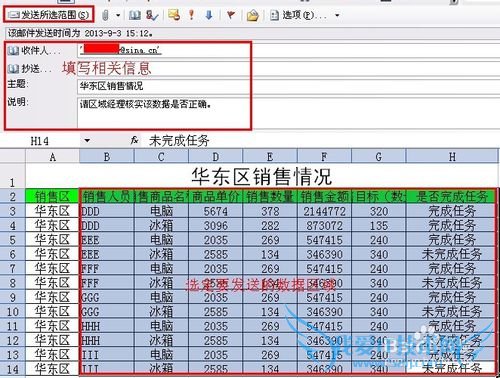The width and height of the screenshot is (500, 378).
Task: Select row 1 header
Action: (12, 176)
